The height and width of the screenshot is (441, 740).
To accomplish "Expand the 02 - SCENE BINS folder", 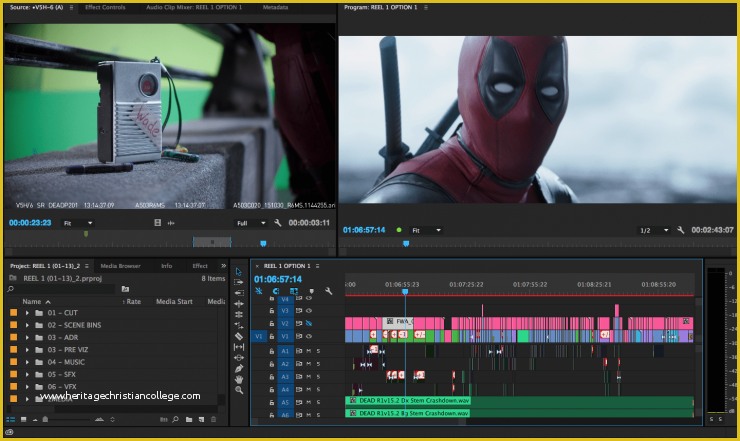I will [27, 325].
